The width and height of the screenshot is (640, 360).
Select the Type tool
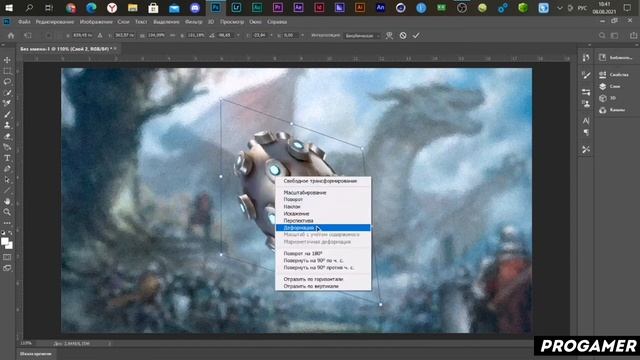coord(7,158)
